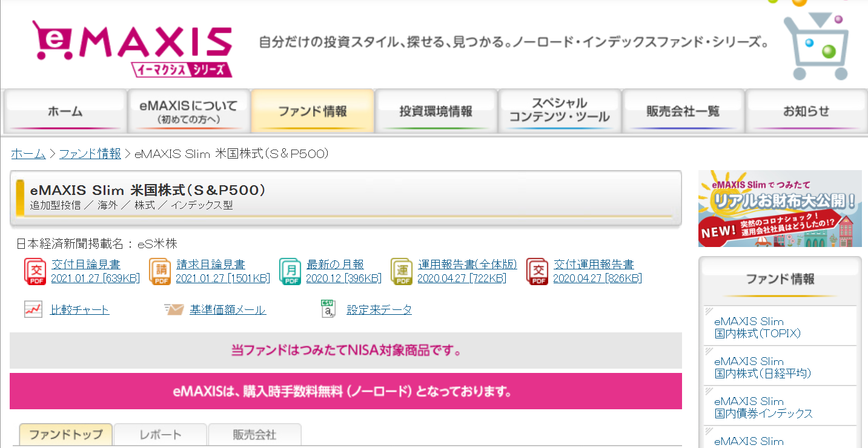868x448 pixels.
Task: Click the 2020.04.27 [722KB] file link
Action: coord(462,278)
